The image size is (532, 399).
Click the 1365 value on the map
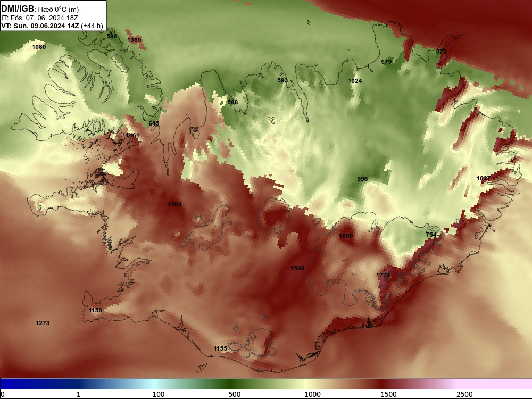134,40
